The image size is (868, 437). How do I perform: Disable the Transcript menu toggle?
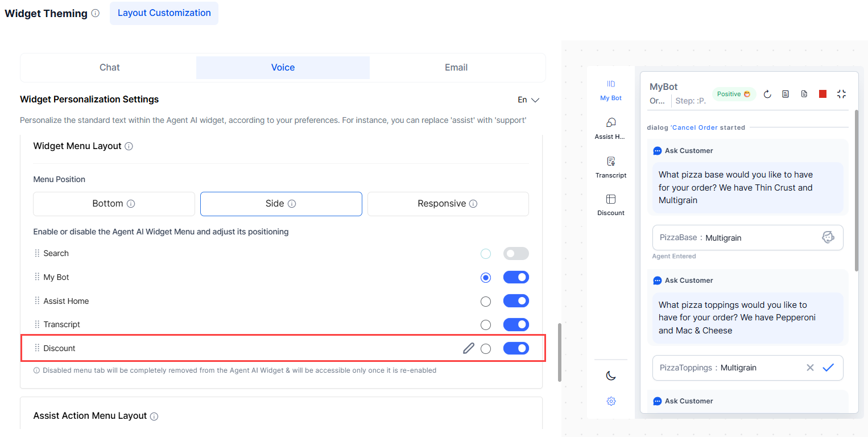pos(516,324)
